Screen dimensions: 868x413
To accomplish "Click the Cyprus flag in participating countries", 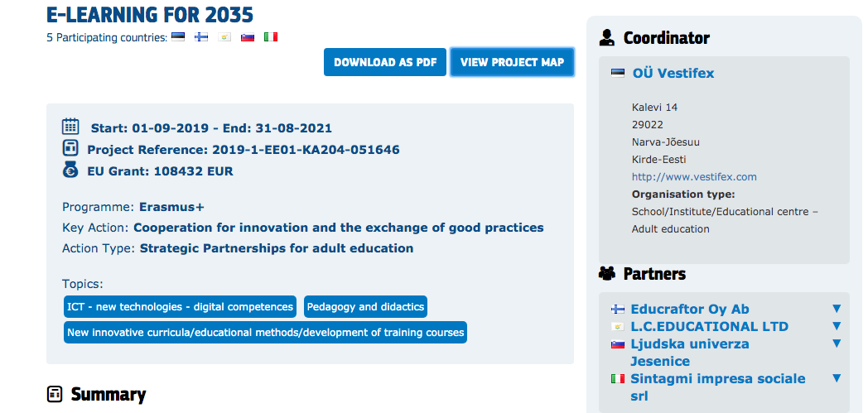I will pyautogui.click(x=224, y=37).
